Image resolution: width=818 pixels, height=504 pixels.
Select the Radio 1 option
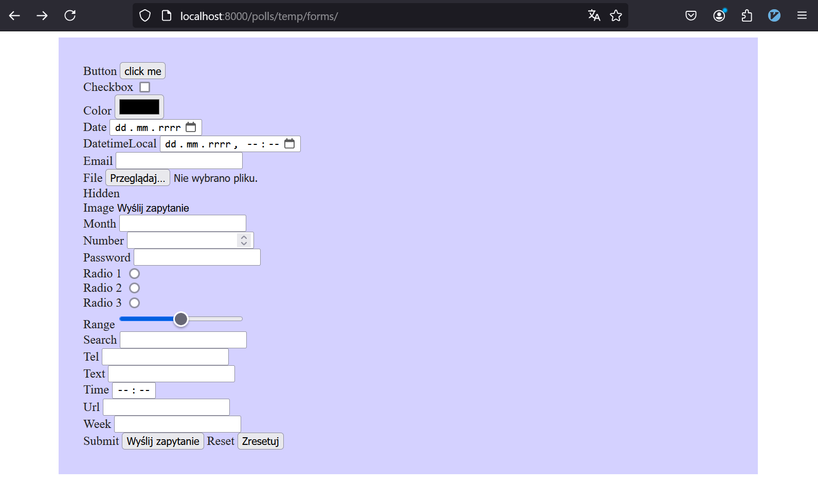pyautogui.click(x=134, y=273)
